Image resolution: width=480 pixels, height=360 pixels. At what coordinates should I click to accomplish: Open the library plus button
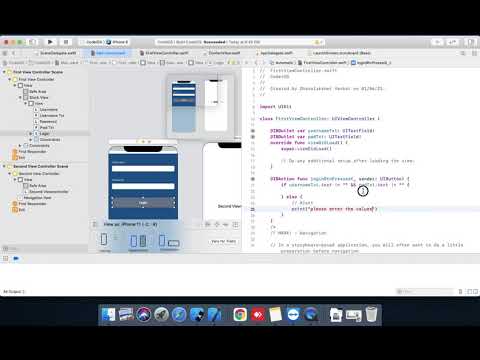click(437, 42)
